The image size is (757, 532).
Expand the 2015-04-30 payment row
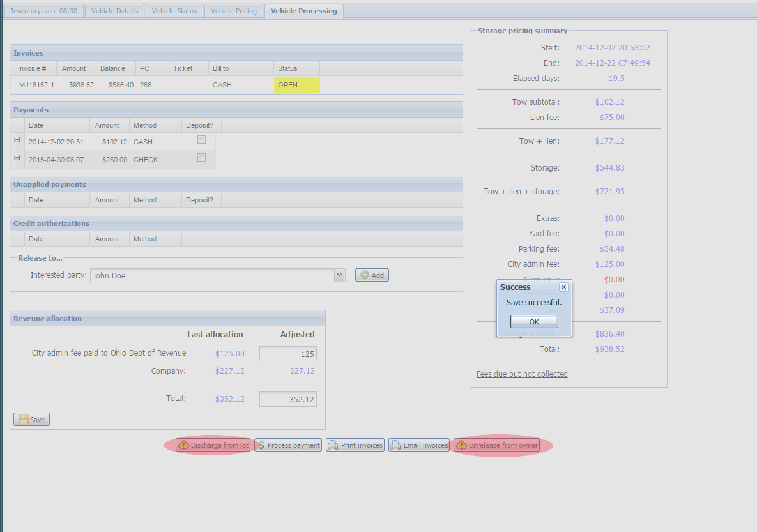pyautogui.click(x=17, y=158)
